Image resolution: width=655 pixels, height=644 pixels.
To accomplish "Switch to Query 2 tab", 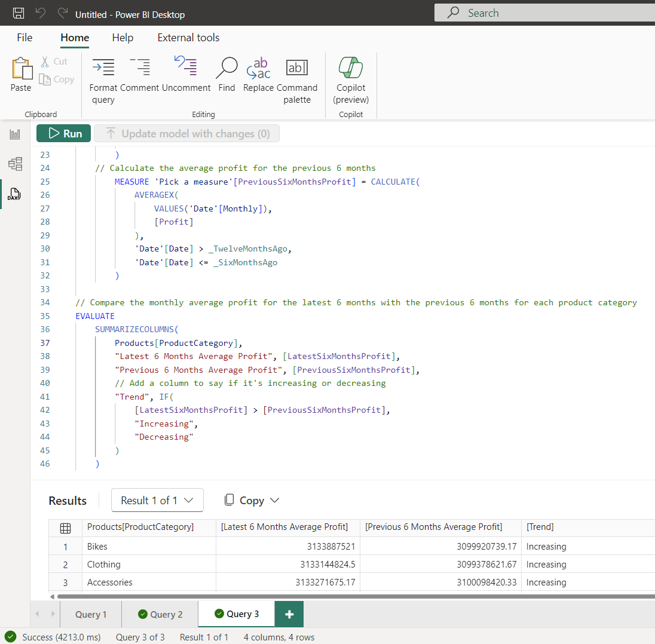I will [160, 614].
